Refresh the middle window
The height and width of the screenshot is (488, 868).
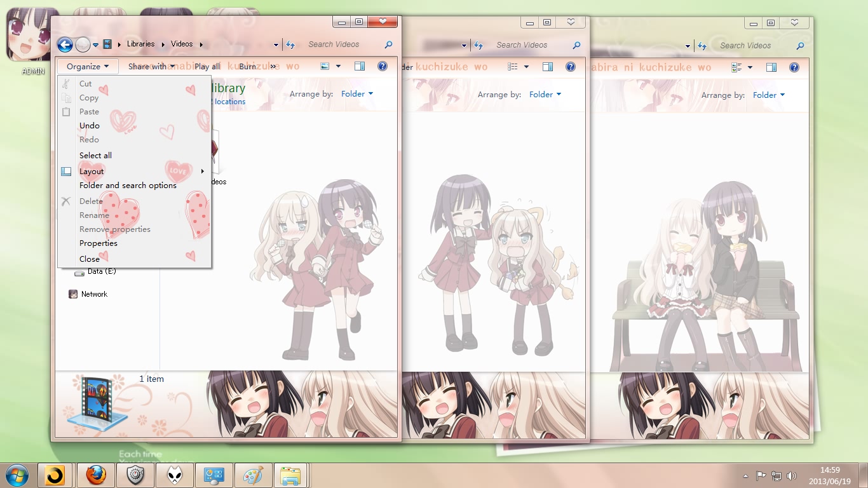pos(478,45)
